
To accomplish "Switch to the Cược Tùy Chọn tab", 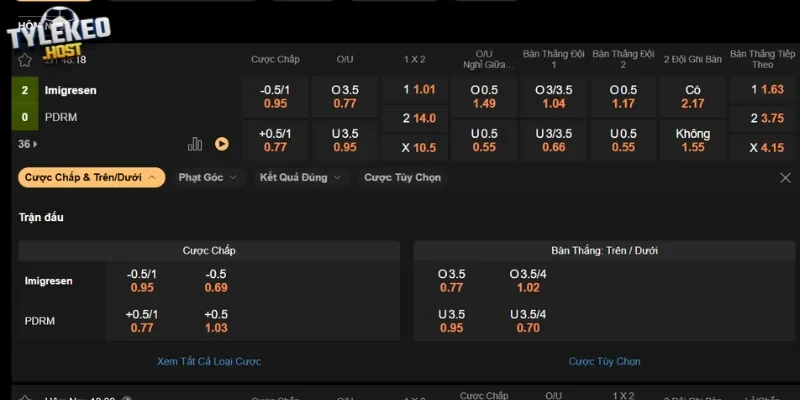I will pos(402,177).
